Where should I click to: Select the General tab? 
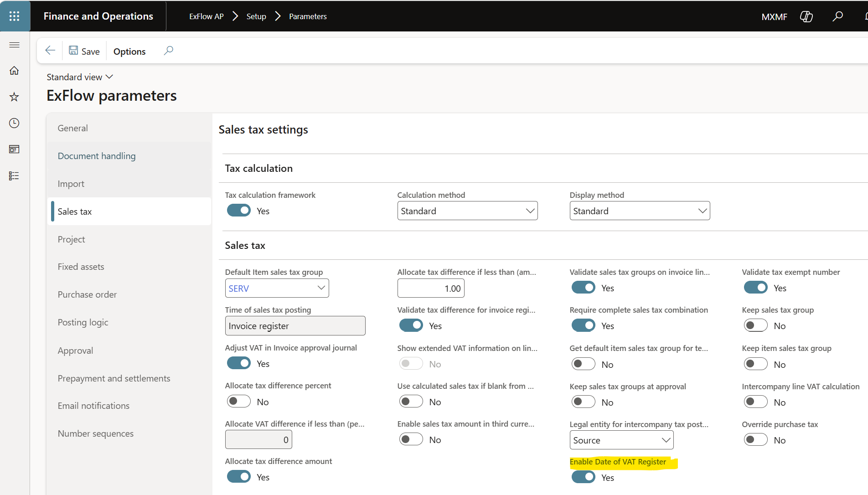click(x=129, y=128)
